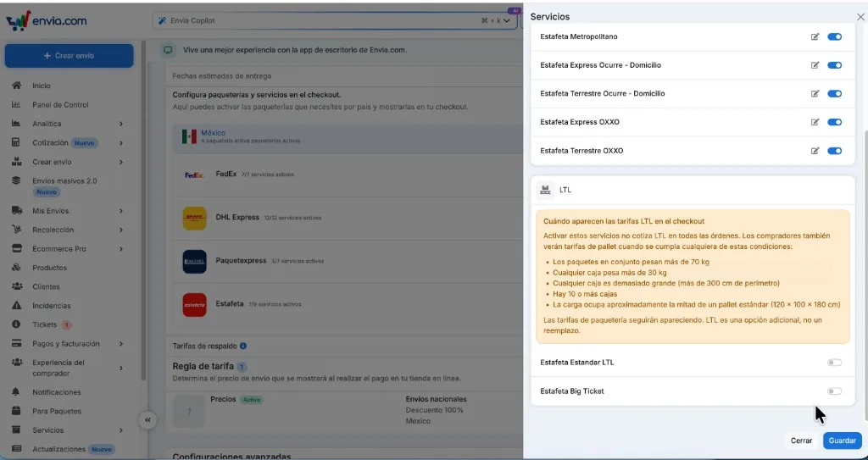The height and width of the screenshot is (460, 868).
Task: Open the FedEx carrier row
Action: [x=348, y=175]
